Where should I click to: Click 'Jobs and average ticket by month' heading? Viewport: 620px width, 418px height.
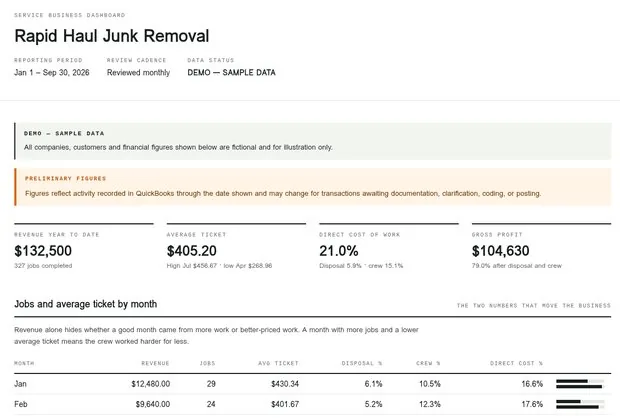86,304
